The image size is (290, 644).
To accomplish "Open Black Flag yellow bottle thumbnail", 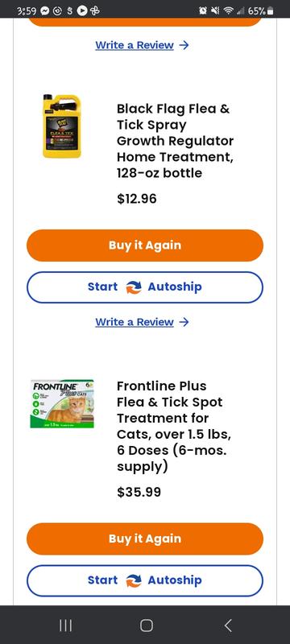I will click(x=61, y=126).
